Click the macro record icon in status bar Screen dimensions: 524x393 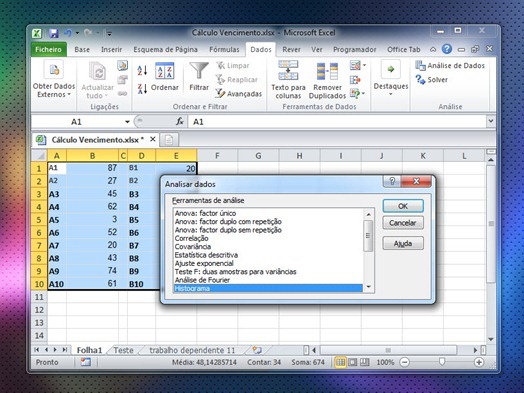click(x=86, y=362)
